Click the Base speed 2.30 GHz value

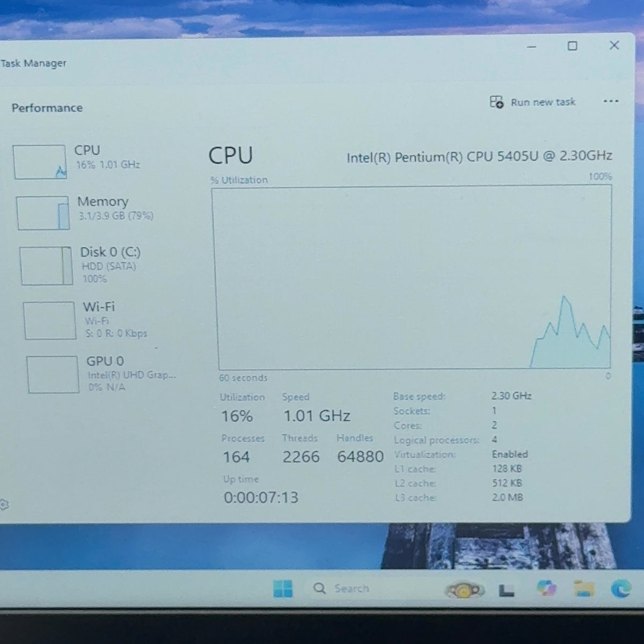[x=511, y=396]
